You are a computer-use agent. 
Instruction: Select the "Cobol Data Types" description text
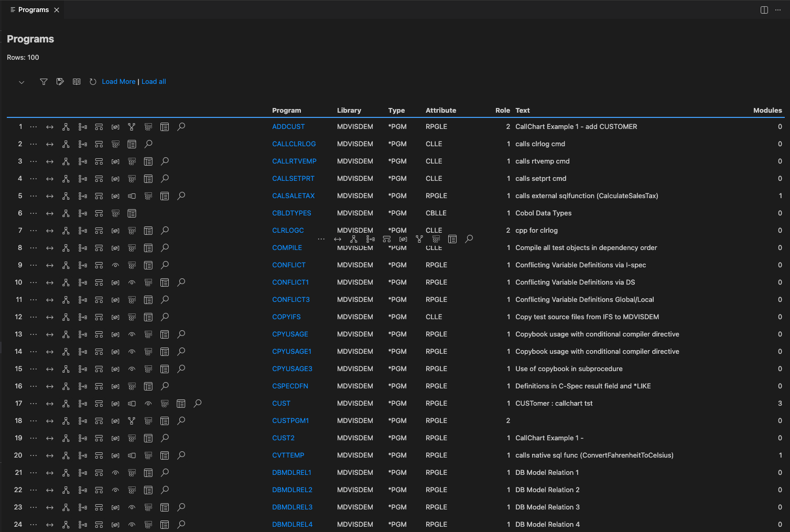point(544,213)
